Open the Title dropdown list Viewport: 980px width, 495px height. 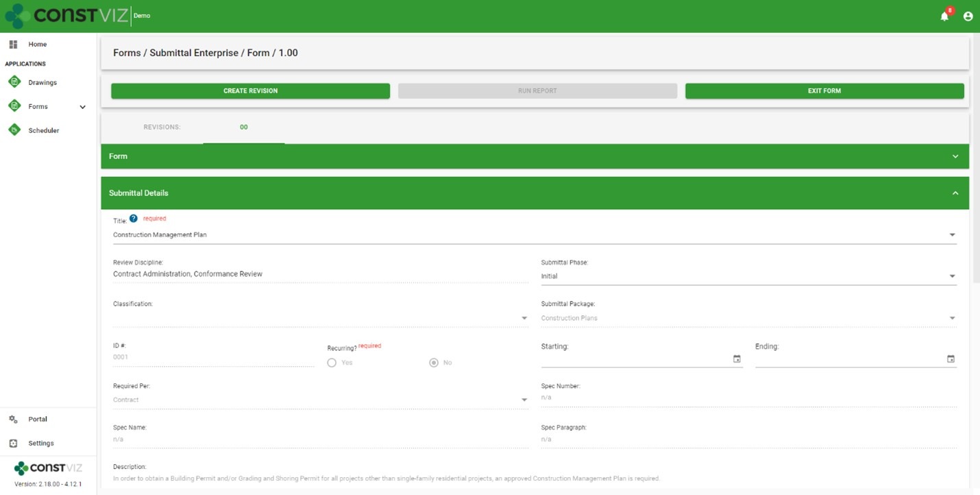point(952,235)
